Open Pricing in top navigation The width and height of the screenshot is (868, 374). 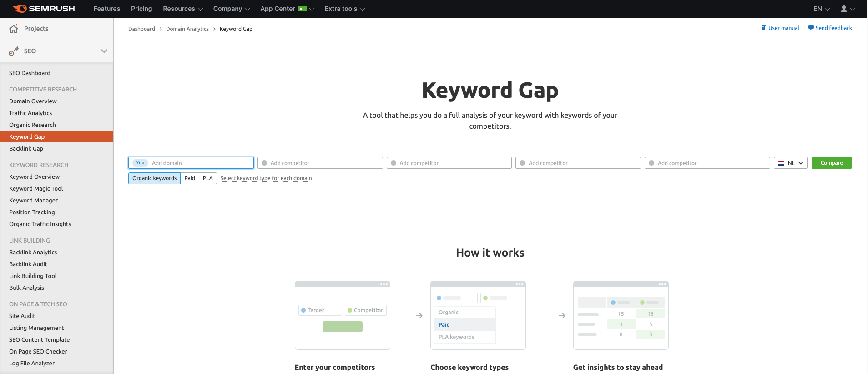click(141, 9)
